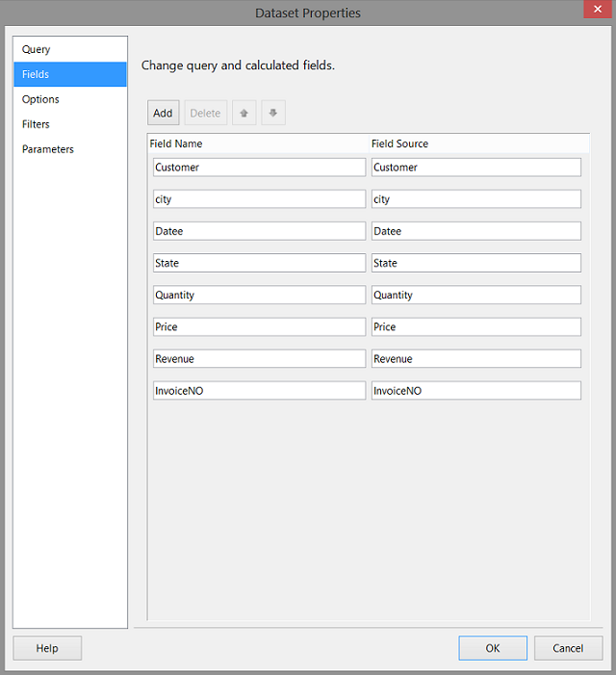Click the move field down arrow icon
The width and height of the screenshot is (616, 675).
click(x=273, y=114)
